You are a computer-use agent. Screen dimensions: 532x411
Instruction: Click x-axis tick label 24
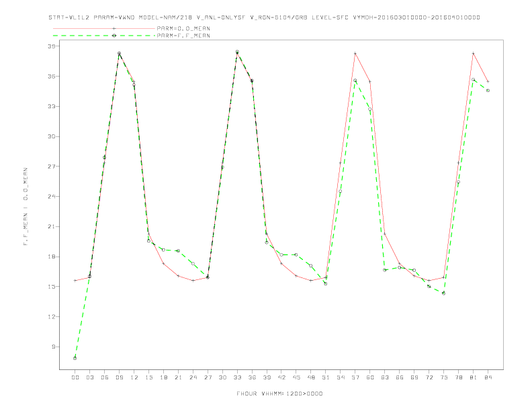pyautogui.click(x=193, y=377)
